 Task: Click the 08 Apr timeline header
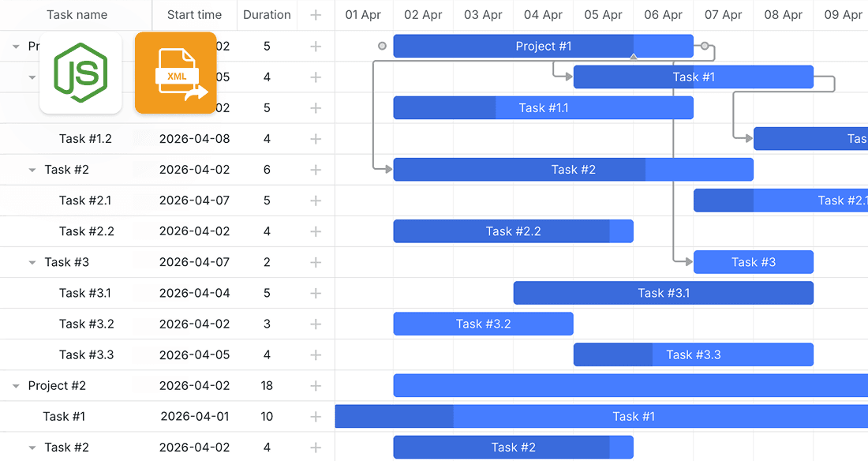[x=784, y=15]
